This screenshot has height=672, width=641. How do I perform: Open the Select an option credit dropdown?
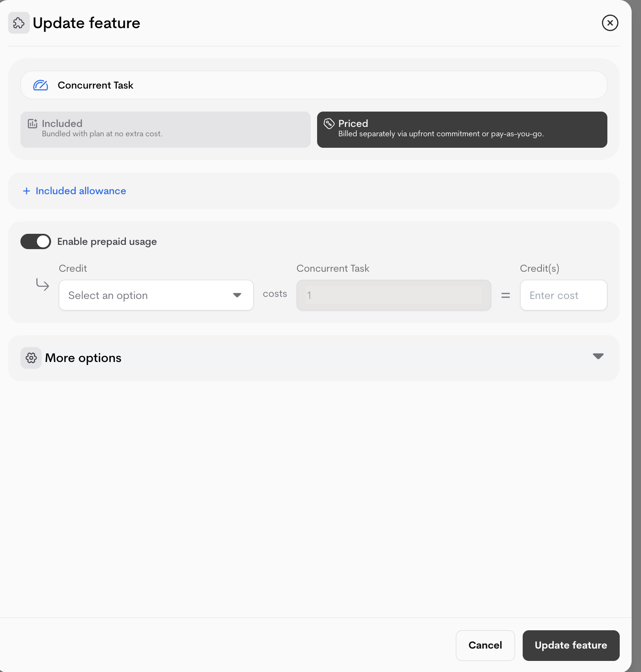[x=156, y=295]
